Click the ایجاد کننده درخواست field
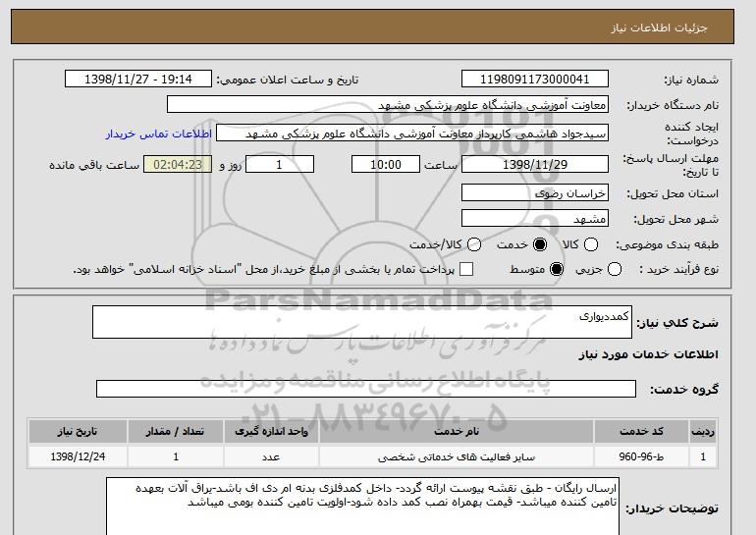This screenshot has width=756, height=535. [x=412, y=134]
